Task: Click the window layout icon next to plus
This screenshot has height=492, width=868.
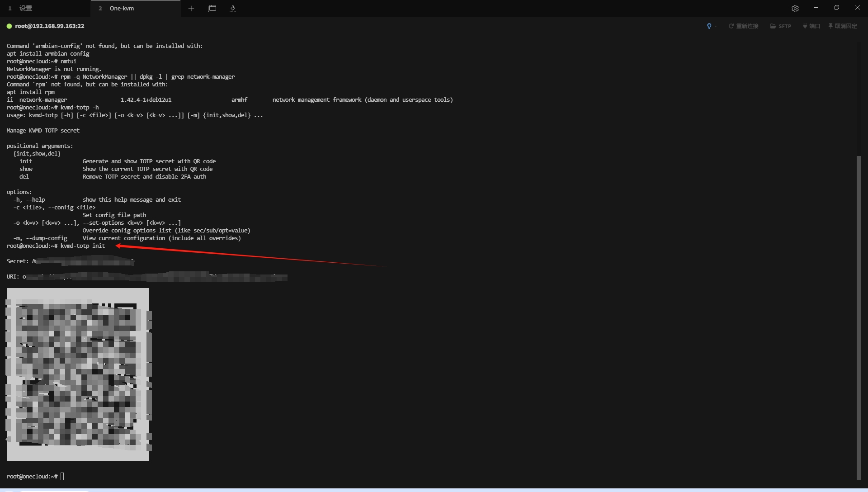Action: click(x=212, y=9)
